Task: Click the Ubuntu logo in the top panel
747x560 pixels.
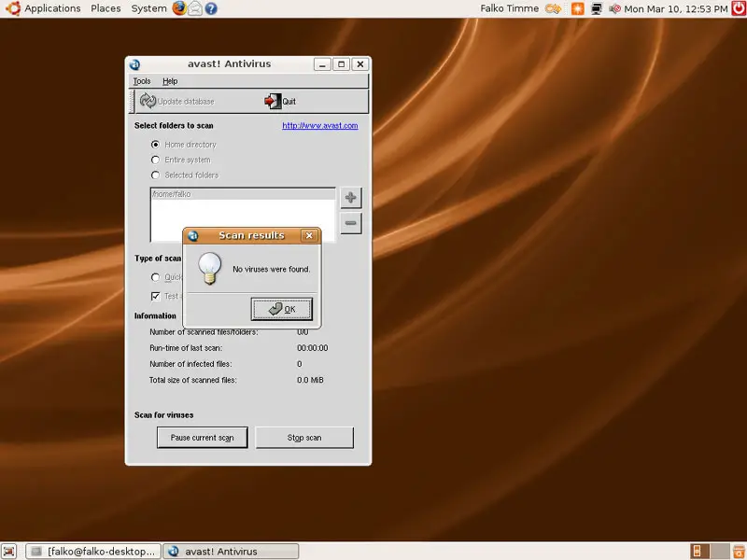Action: (13, 8)
